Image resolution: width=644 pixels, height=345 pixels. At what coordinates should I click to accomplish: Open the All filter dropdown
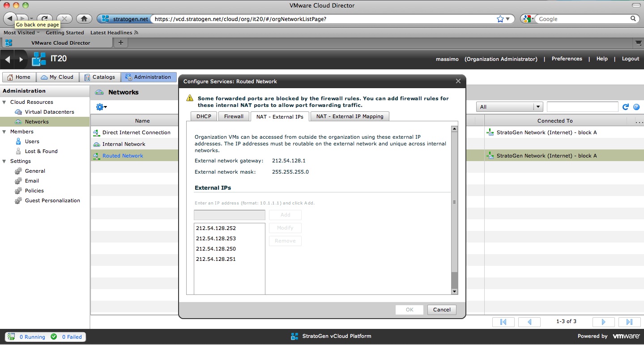pos(510,107)
